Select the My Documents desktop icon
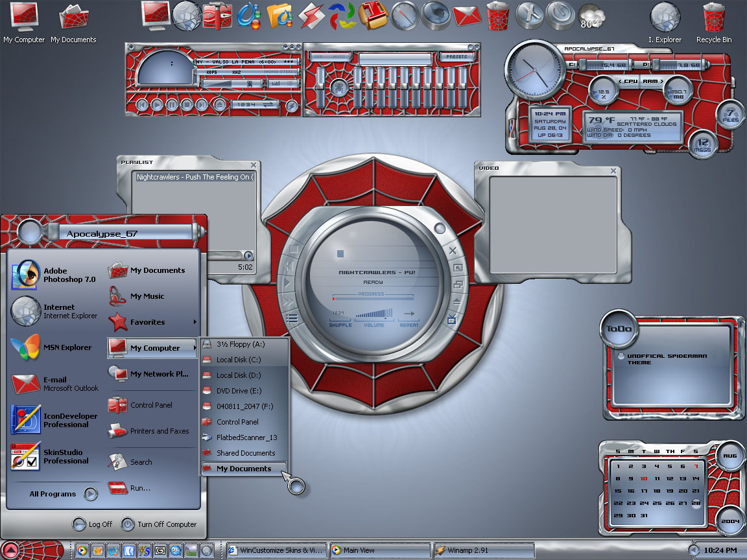 (x=73, y=23)
